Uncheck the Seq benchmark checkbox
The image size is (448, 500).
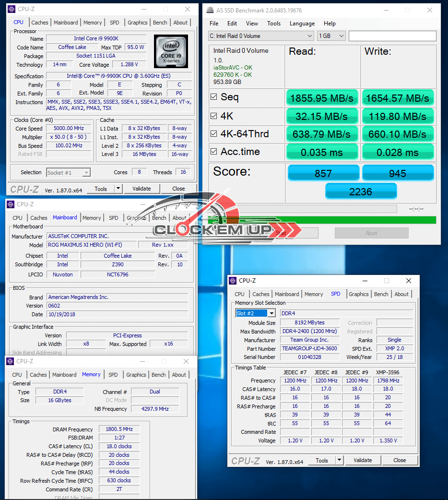pos(214,97)
